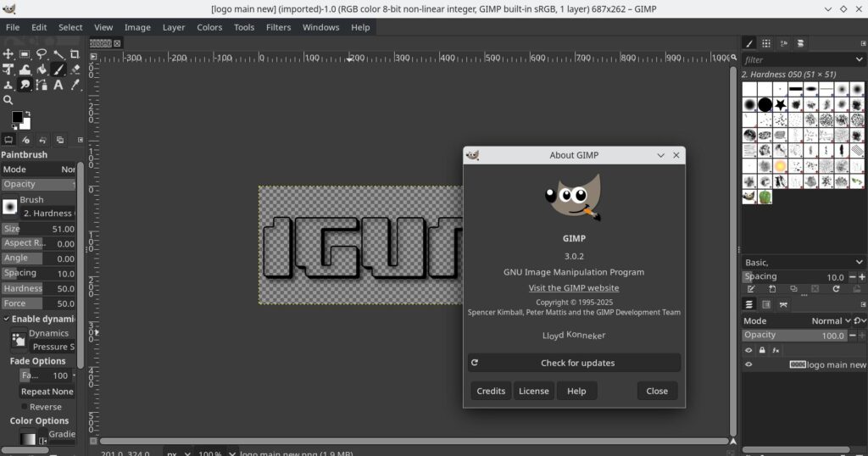Switch to the Layers tab
This screenshot has height=456, width=868.
click(749, 304)
